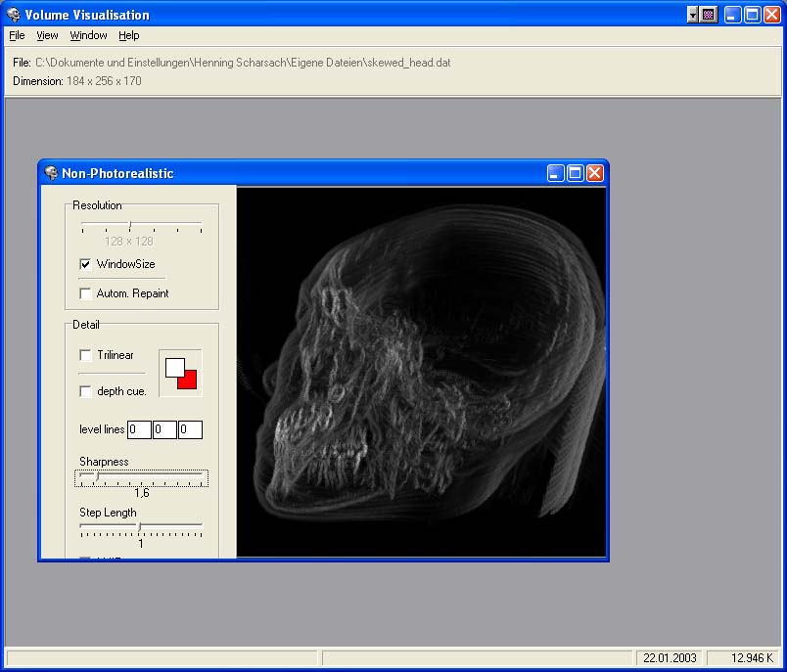Viewport: 787px width, 672px height.
Task: Click the skull icon in the Volume Visualisation title bar
Action: click(x=14, y=15)
